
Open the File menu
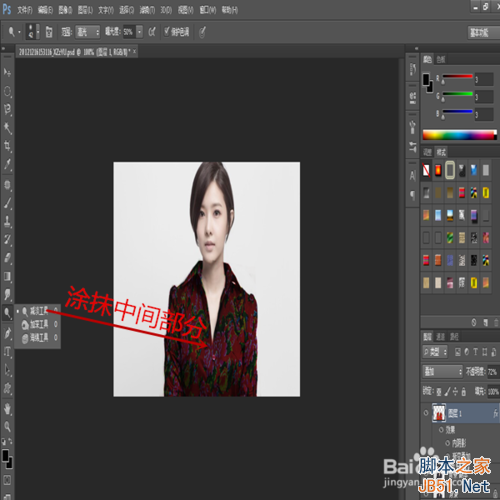point(25,10)
